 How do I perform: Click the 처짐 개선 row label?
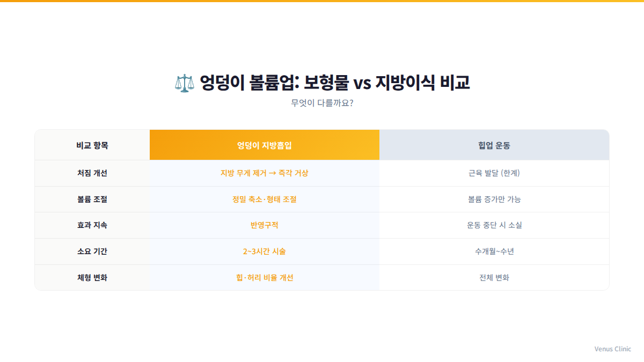pyautogui.click(x=92, y=173)
